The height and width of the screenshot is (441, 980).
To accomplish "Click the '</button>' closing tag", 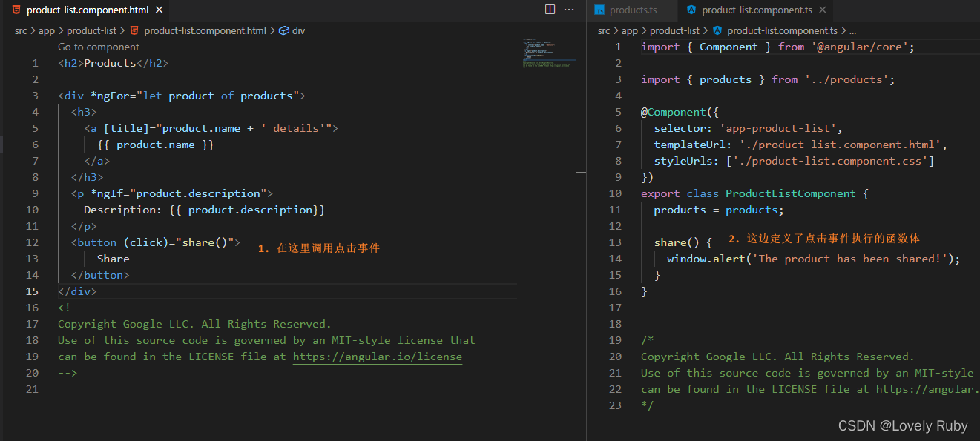I will (100, 275).
